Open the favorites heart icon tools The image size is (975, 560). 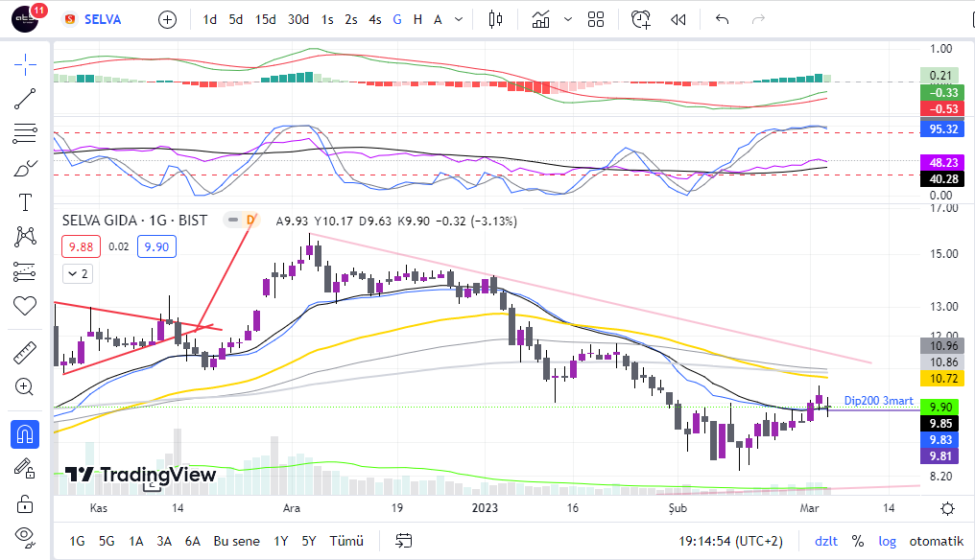(x=25, y=306)
